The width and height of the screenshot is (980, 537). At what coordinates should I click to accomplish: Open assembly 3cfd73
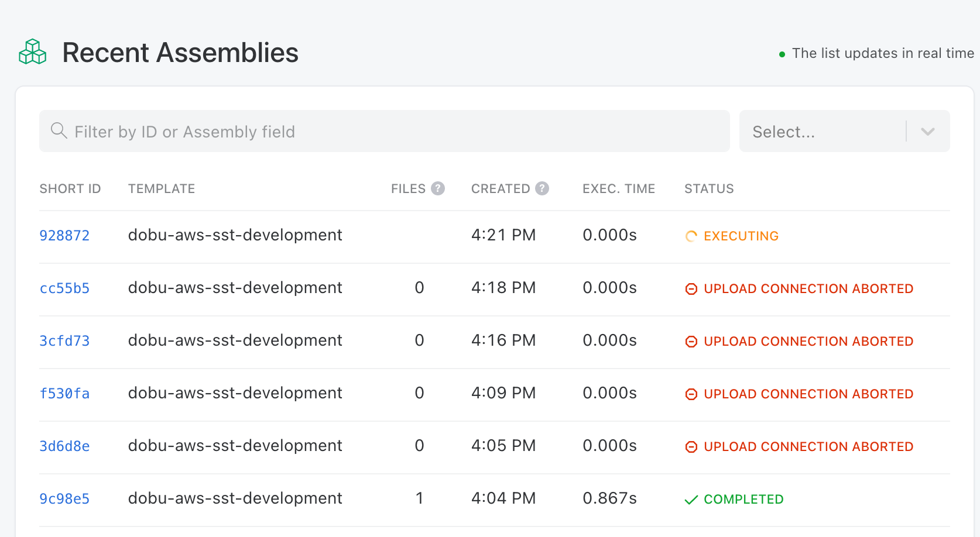[64, 341]
